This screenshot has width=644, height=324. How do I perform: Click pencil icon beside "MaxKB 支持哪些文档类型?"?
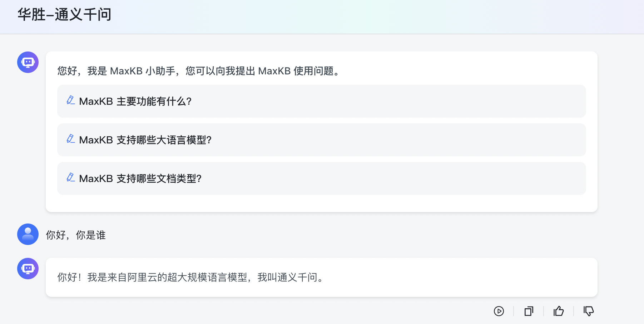[x=71, y=178]
